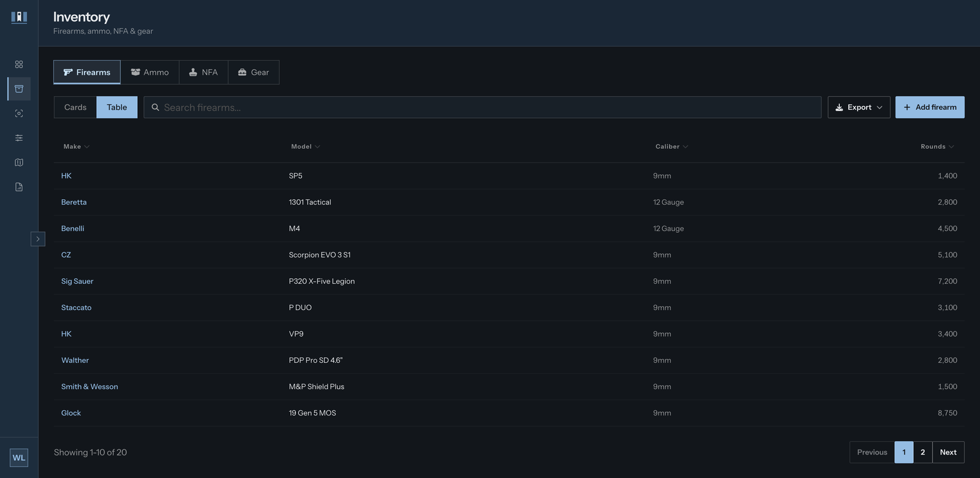Switch to the Ammo tab
This screenshot has width=980, height=478.
[150, 72]
